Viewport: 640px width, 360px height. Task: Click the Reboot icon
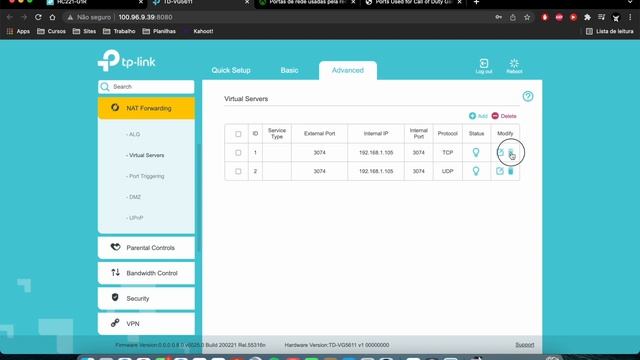[514, 63]
